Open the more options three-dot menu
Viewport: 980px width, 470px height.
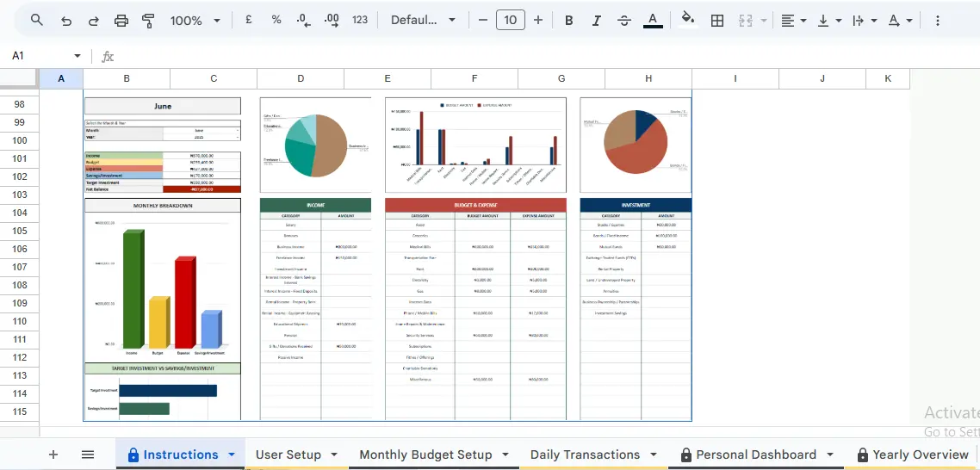(x=938, y=21)
